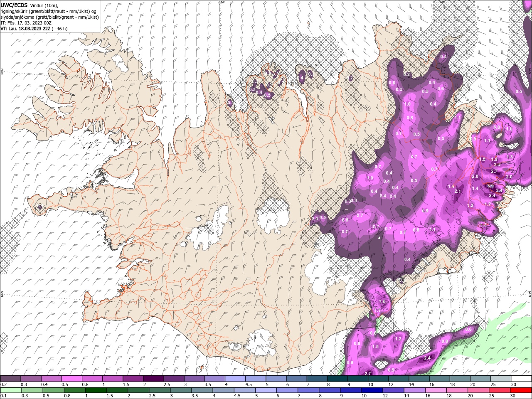532x399 pixels.
Task: Click the '3.4' precipitation value on map
Action: point(500,191)
